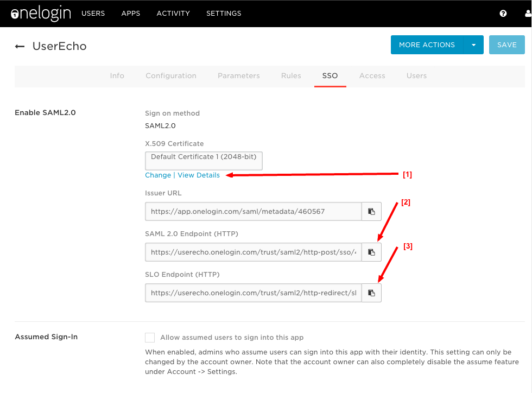Click the OneLogin logo
This screenshot has height=393, width=532.
pos(41,14)
